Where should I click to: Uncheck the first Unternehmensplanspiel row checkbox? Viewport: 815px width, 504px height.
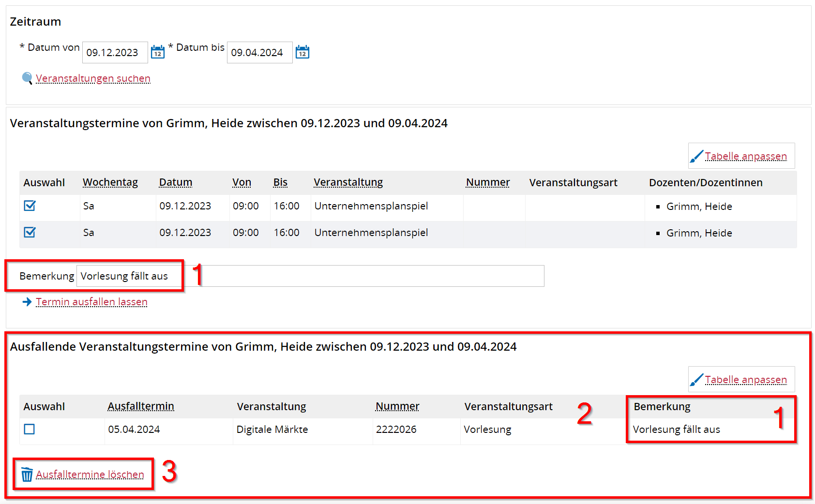[x=30, y=206]
